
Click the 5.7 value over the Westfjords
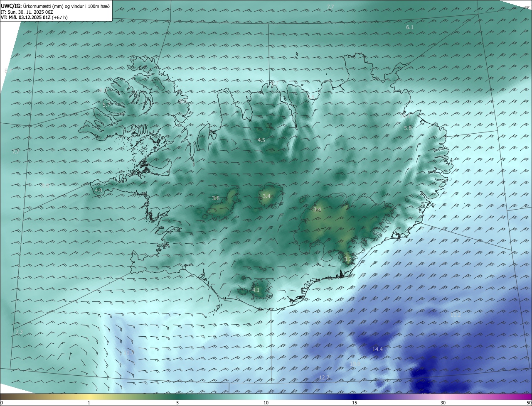tap(107, 105)
